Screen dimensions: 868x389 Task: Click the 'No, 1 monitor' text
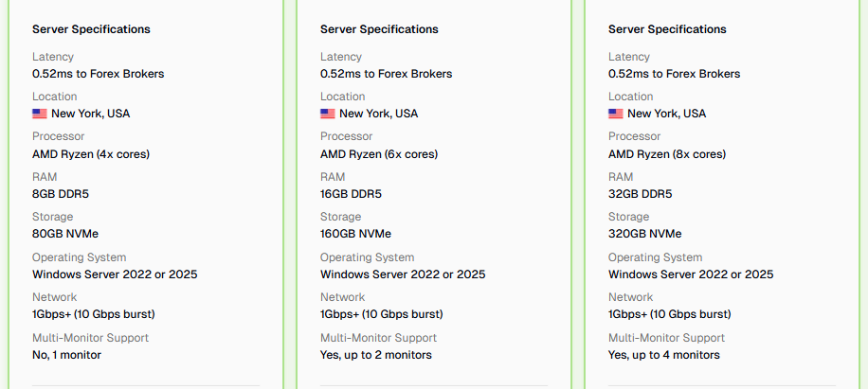pyautogui.click(x=67, y=355)
